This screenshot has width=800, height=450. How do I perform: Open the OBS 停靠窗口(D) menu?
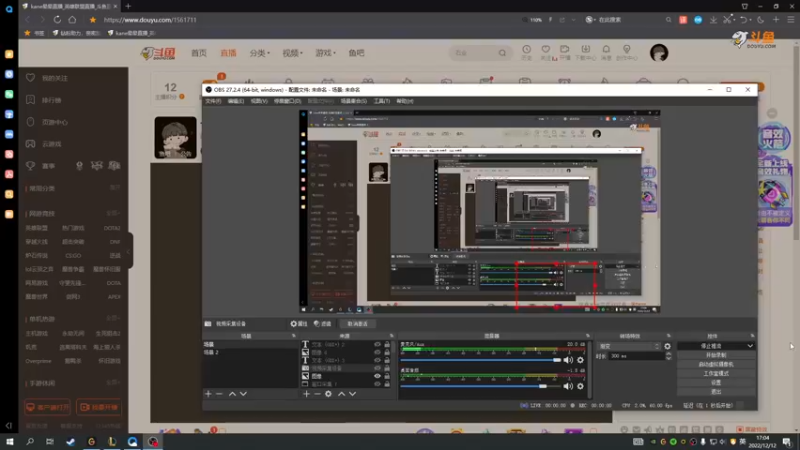coord(287,101)
